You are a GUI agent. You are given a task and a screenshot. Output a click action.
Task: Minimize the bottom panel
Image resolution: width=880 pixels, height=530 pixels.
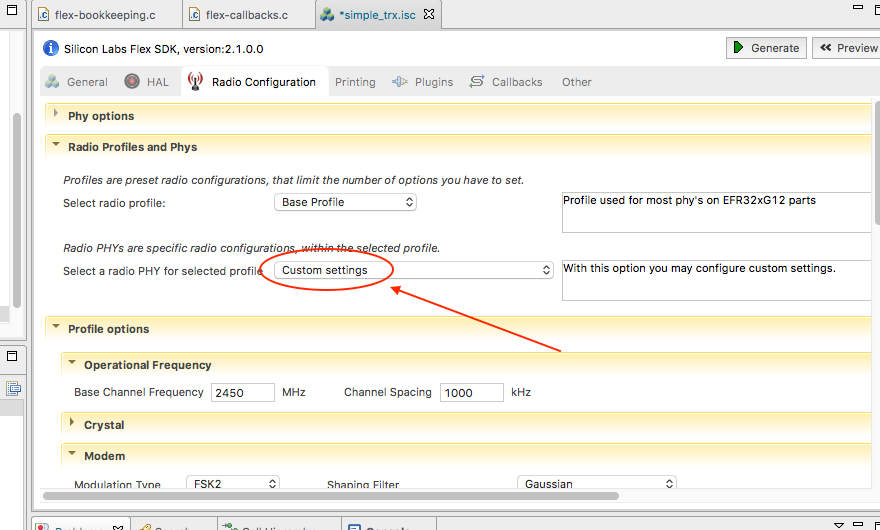coord(858,524)
